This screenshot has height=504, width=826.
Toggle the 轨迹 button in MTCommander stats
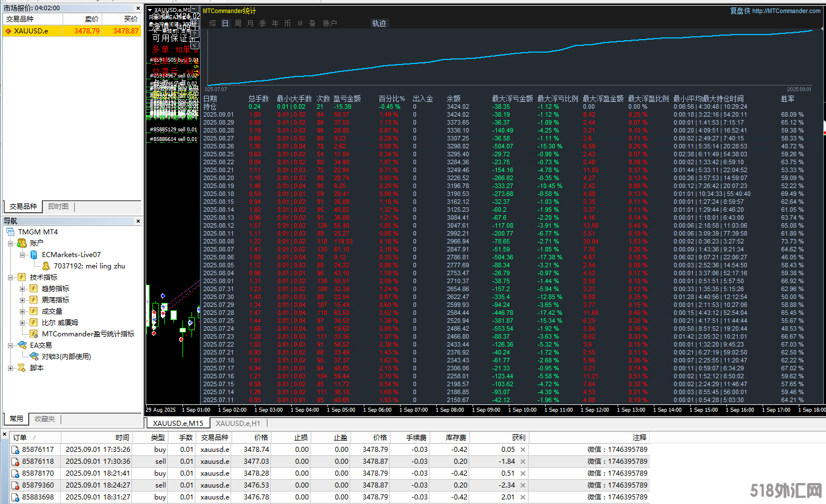coord(379,23)
